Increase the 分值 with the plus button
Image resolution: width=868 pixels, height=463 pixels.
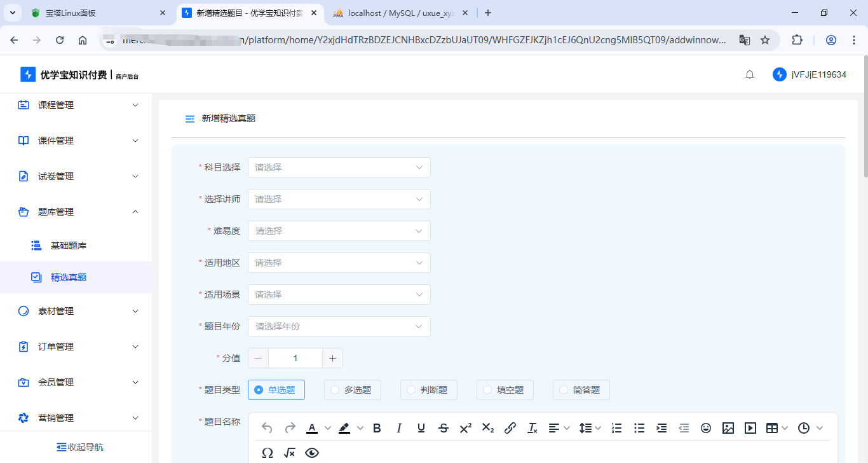click(x=332, y=358)
